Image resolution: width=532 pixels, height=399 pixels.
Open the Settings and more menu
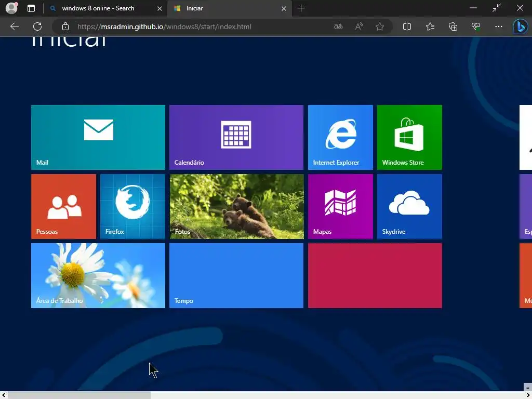(x=498, y=26)
